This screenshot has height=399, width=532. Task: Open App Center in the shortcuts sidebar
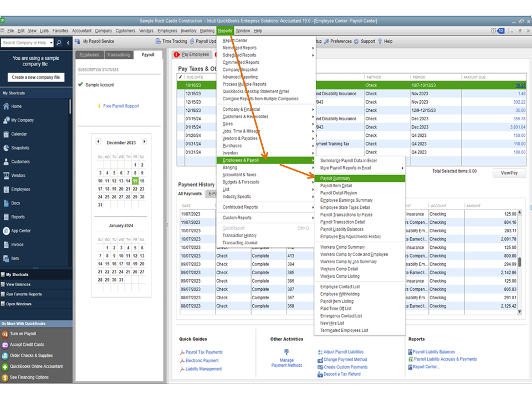tap(21, 231)
